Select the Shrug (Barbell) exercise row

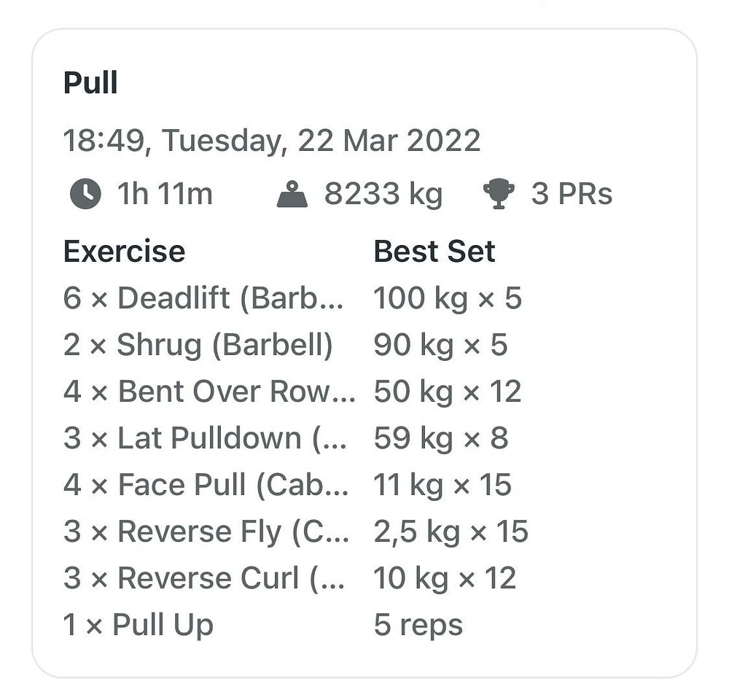(286, 345)
